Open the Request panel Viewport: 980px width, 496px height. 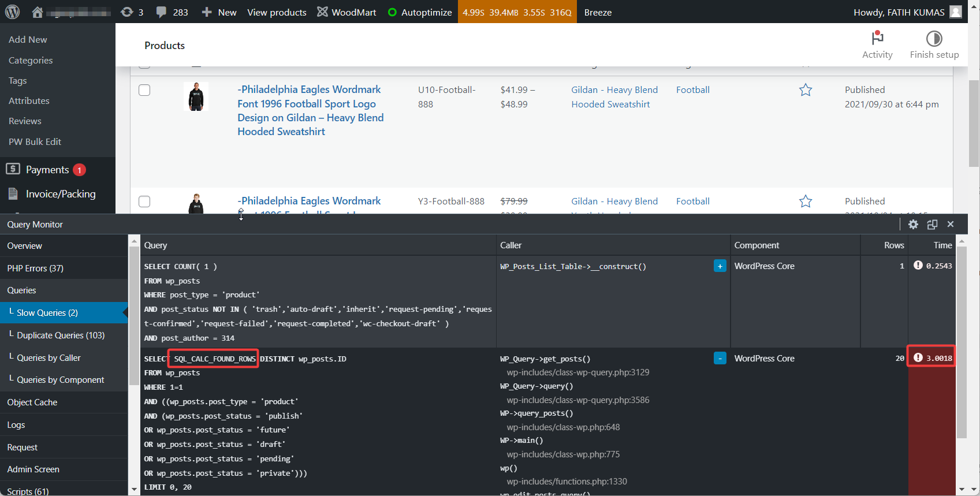64,447
